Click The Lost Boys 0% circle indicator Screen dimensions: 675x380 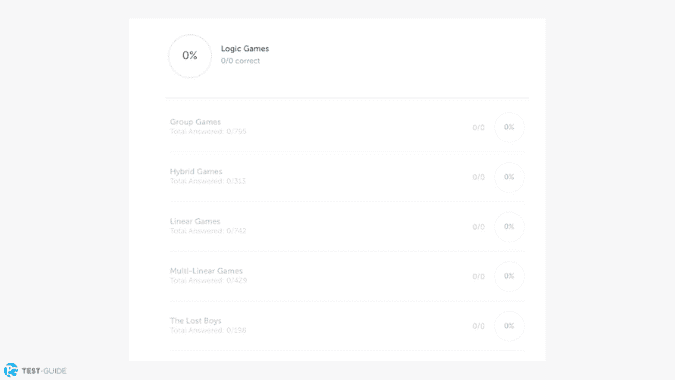click(x=509, y=326)
